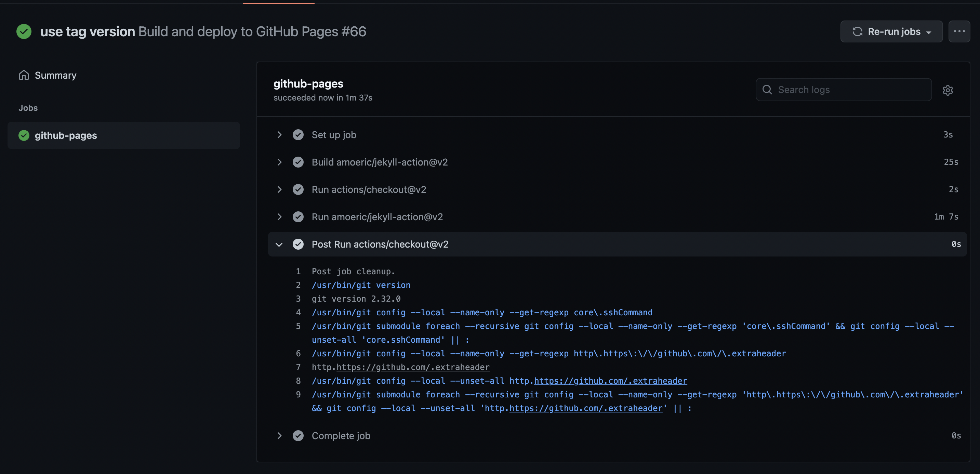Click the 'Complete job' step label
Image resolution: width=980 pixels, height=474 pixels.
pos(341,436)
